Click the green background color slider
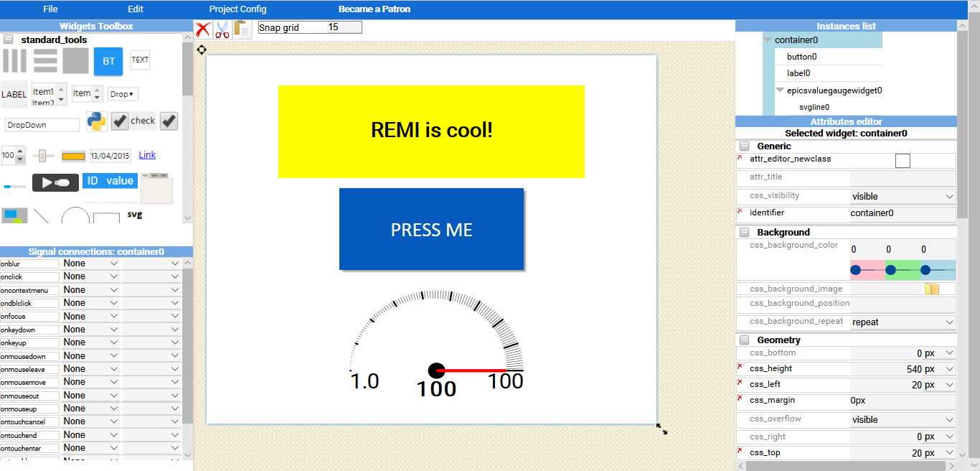Image resolution: width=980 pixels, height=471 pixels. (903, 270)
